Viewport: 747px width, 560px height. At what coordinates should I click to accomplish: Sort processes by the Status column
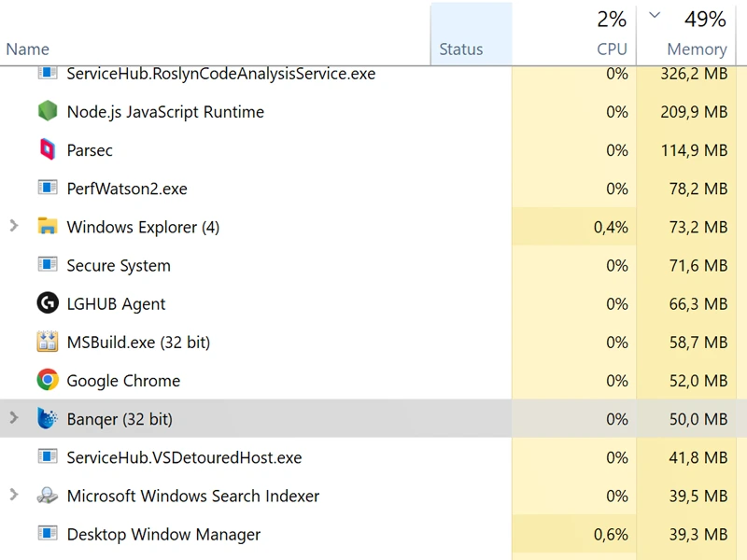point(460,49)
